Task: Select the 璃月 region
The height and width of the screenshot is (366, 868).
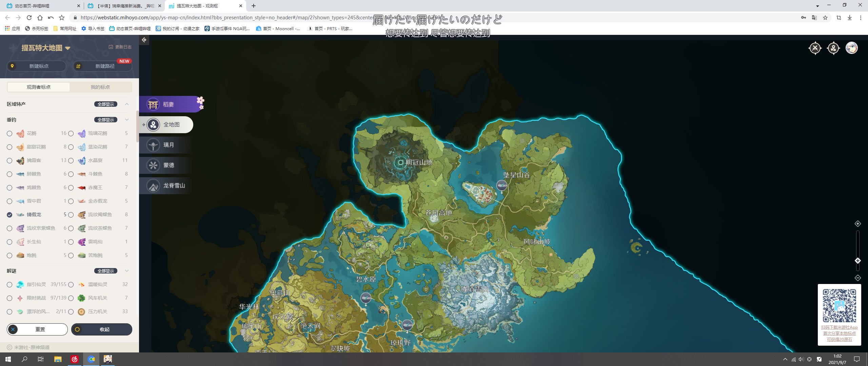Action: [x=166, y=145]
